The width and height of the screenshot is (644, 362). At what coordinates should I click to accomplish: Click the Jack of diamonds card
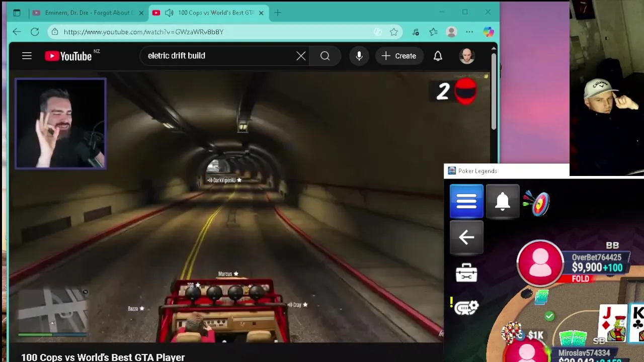click(x=613, y=323)
